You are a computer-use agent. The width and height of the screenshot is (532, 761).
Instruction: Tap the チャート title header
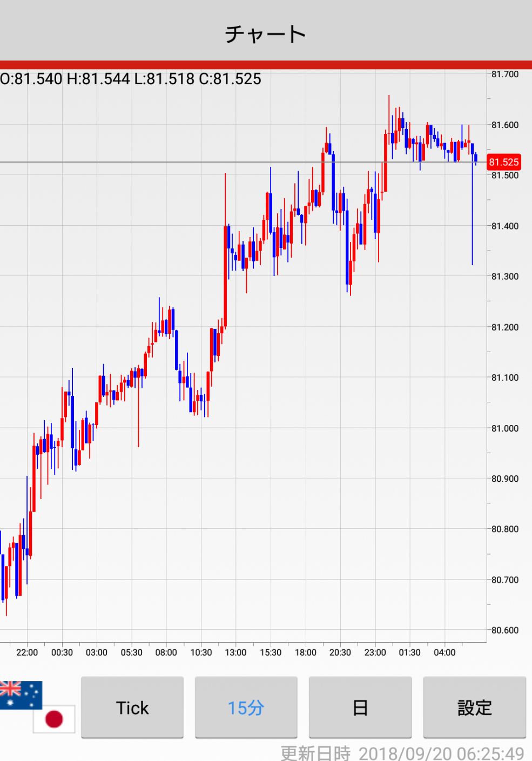pos(266,34)
